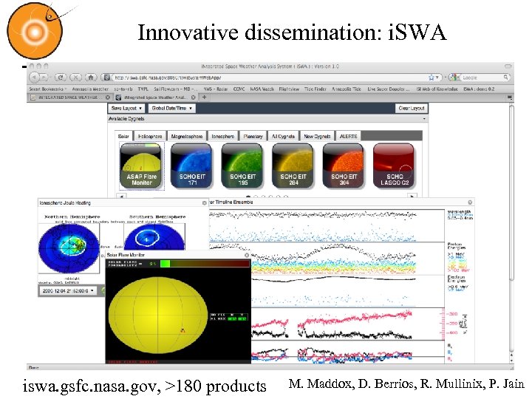Switch to the Planetary tab

click(253, 137)
